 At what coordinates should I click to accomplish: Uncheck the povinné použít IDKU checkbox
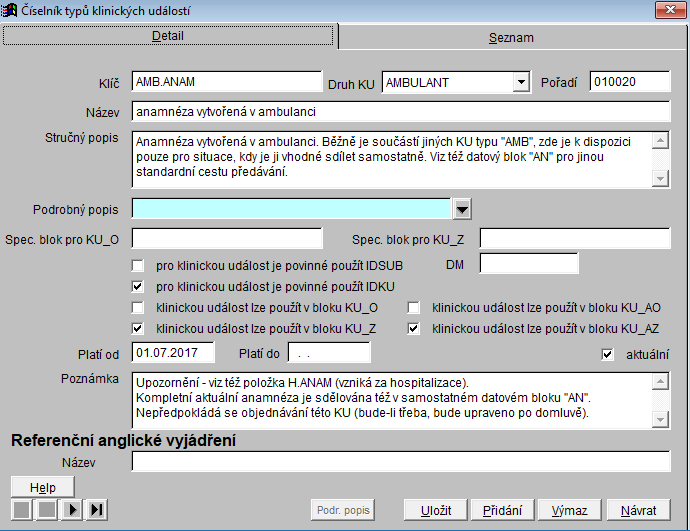pyautogui.click(x=138, y=286)
